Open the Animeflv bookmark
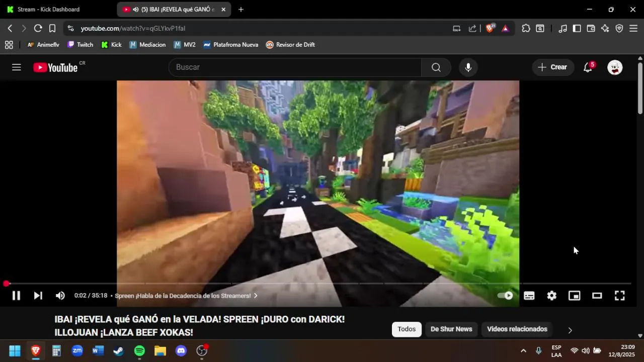 click(43, 45)
